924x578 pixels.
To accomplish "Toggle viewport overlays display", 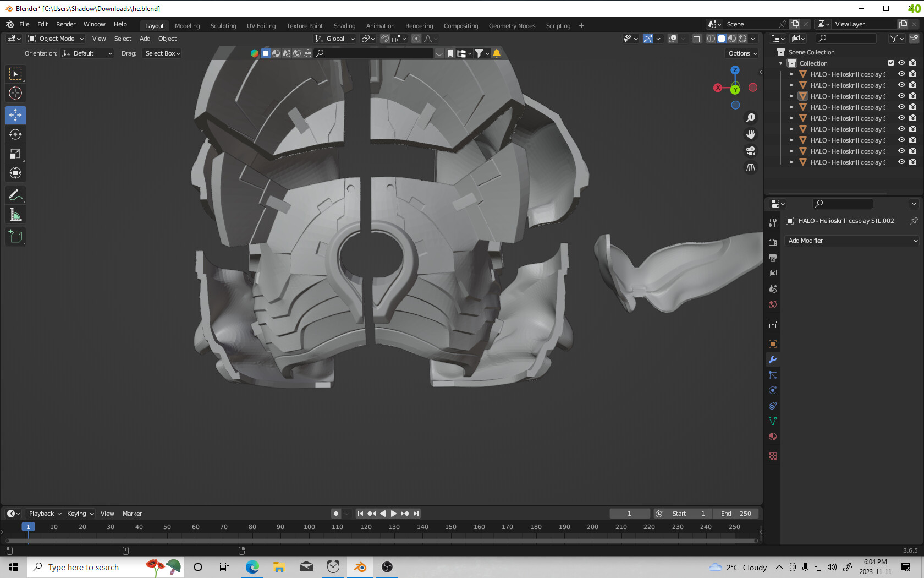I will 673,39.
